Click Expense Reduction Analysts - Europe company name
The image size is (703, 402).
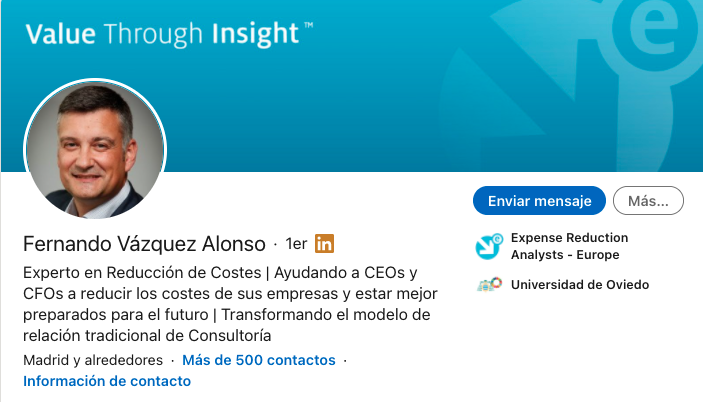(569, 246)
